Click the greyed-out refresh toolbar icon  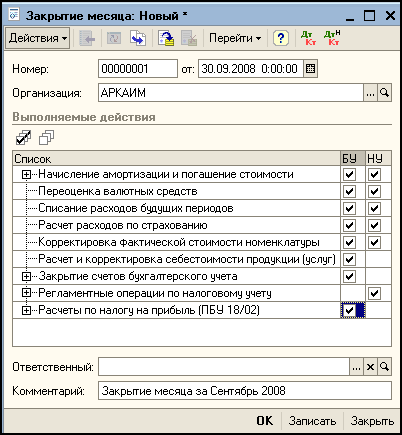pyautogui.click(x=114, y=38)
